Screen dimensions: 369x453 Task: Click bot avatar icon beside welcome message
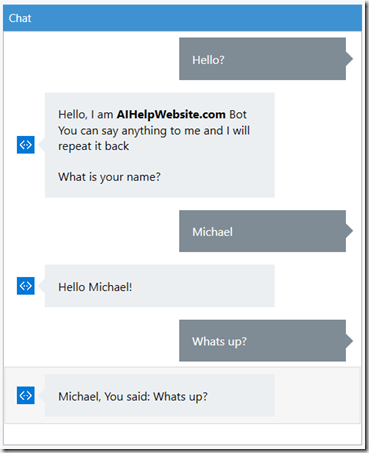[x=26, y=145]
